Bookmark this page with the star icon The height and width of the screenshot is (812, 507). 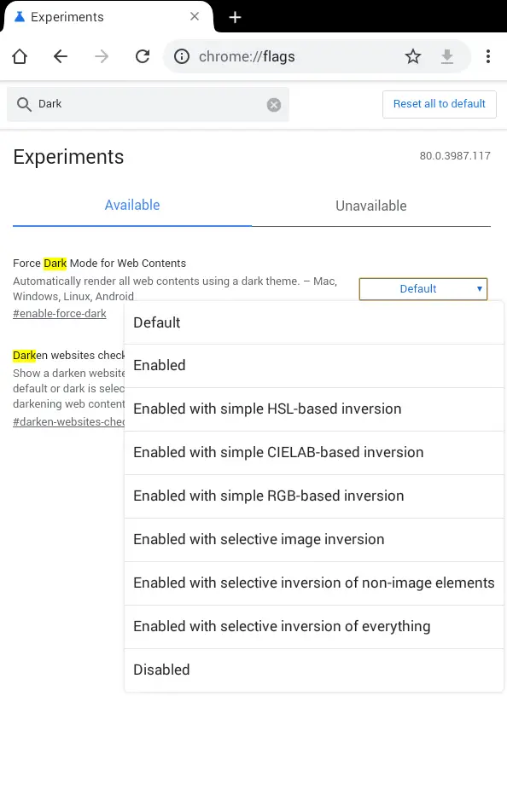pyautogui.click(x=413, y=56)
